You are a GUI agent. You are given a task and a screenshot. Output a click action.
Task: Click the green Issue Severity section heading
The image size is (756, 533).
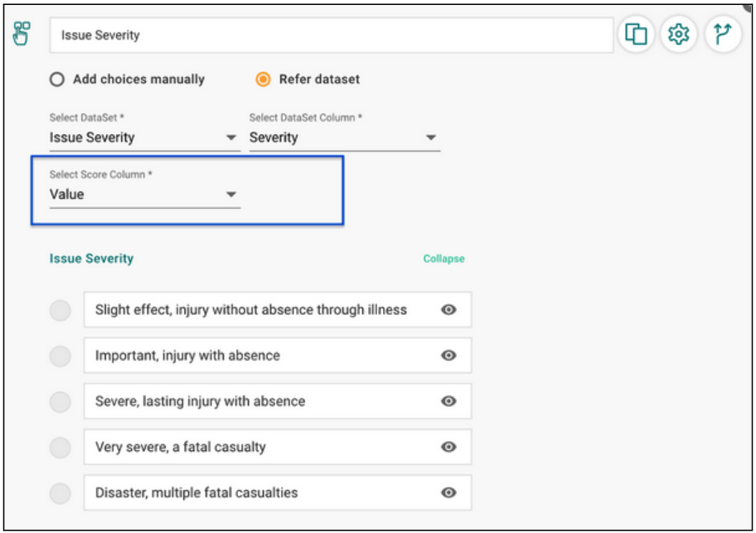coord(92,259)
